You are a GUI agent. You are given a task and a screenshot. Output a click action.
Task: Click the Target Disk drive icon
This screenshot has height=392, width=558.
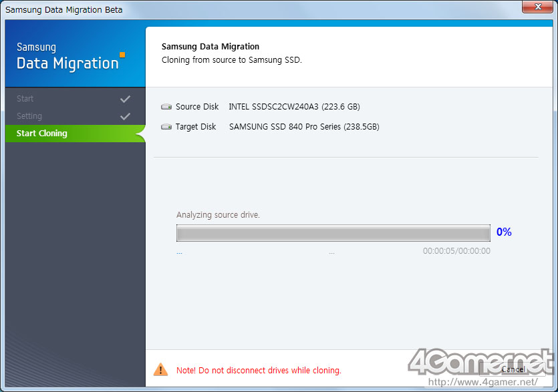[166, 127]
